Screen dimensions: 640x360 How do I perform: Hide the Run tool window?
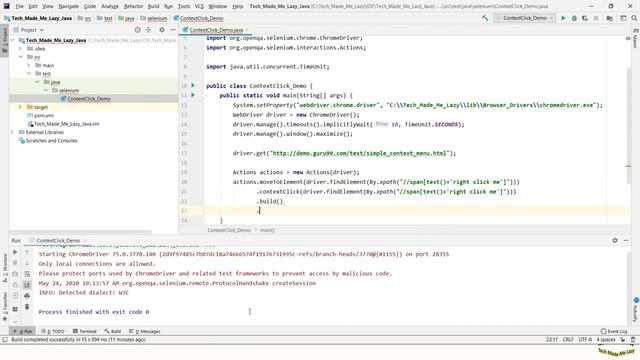[626, 240]
